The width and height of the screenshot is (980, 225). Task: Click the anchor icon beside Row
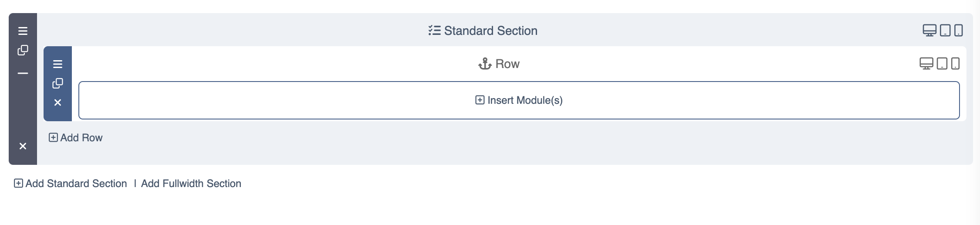pyautogui.click(x=485, y=64)
